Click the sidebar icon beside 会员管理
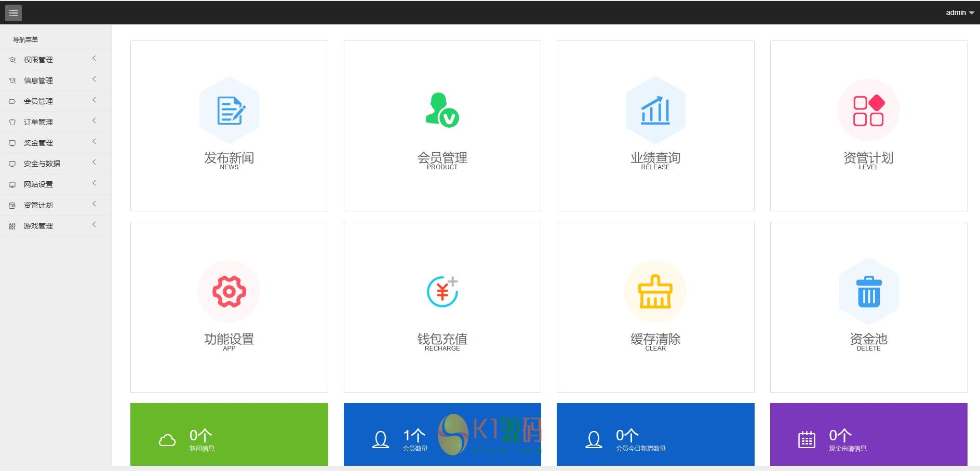 click(x=12, y=101)
